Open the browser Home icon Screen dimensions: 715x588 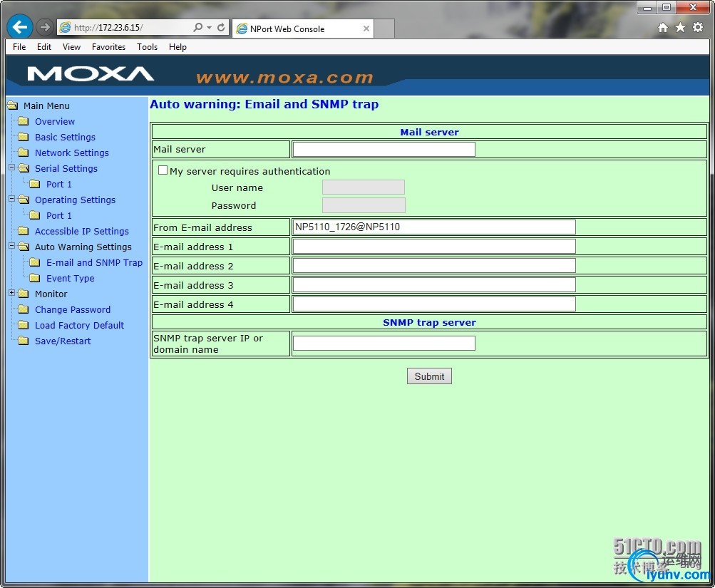click(x=662, y=28)
